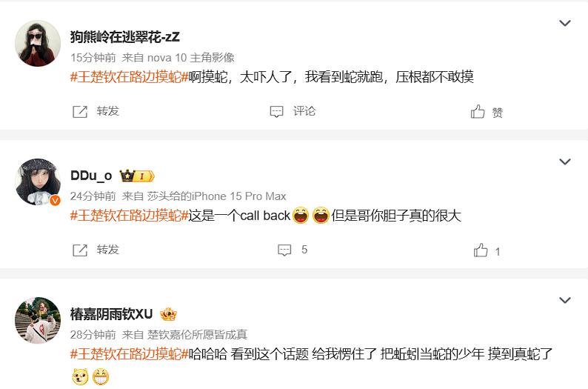Click repost icon on DDu_o's post
The image size is (588, 389).
(x=80, y=250)
